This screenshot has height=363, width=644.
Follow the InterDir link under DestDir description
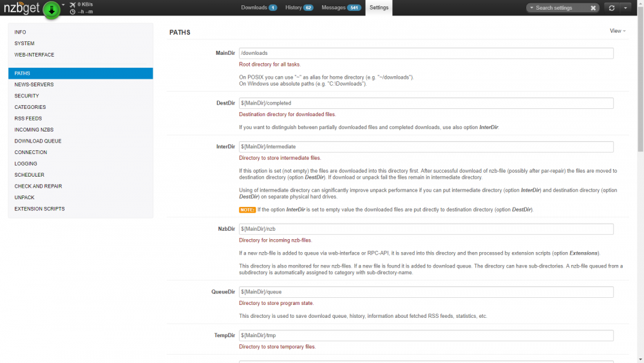[x=488, y=128]
